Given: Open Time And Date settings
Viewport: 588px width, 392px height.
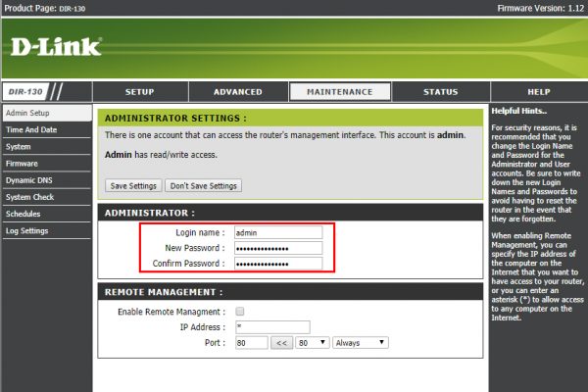Looking at the screenshot, I should point(47,129).
